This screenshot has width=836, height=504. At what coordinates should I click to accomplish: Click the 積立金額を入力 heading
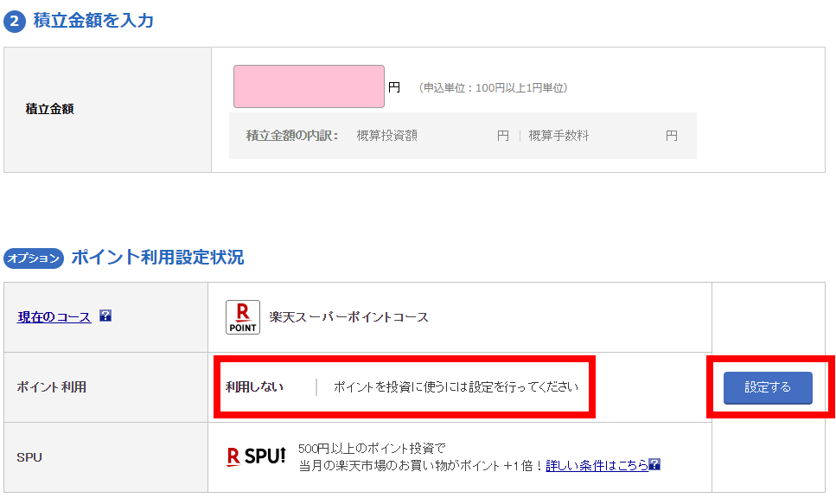point(93,20)
